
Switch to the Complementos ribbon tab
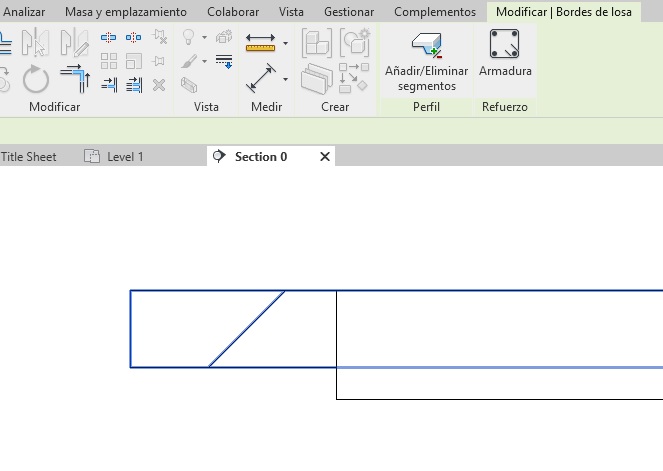click(x=434, y=12)
